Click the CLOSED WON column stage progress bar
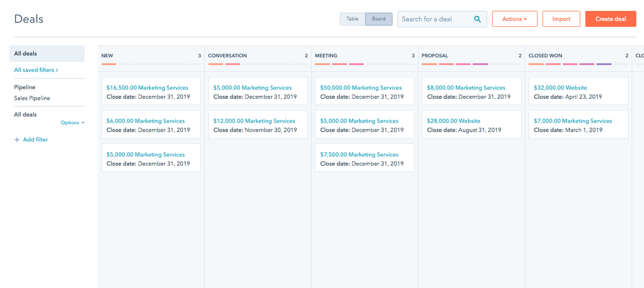The height and width of the screenshot is (288, 644). (x=578, y=64)
